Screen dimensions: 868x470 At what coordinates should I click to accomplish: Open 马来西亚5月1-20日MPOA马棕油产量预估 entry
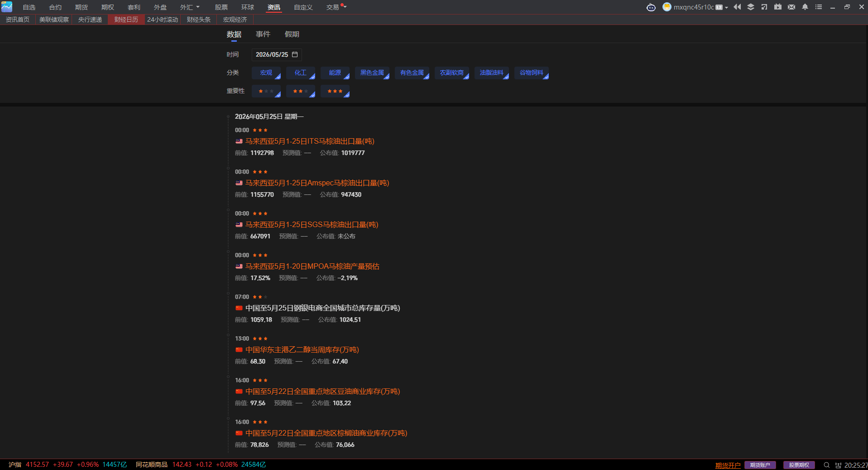tap(312, 266)
